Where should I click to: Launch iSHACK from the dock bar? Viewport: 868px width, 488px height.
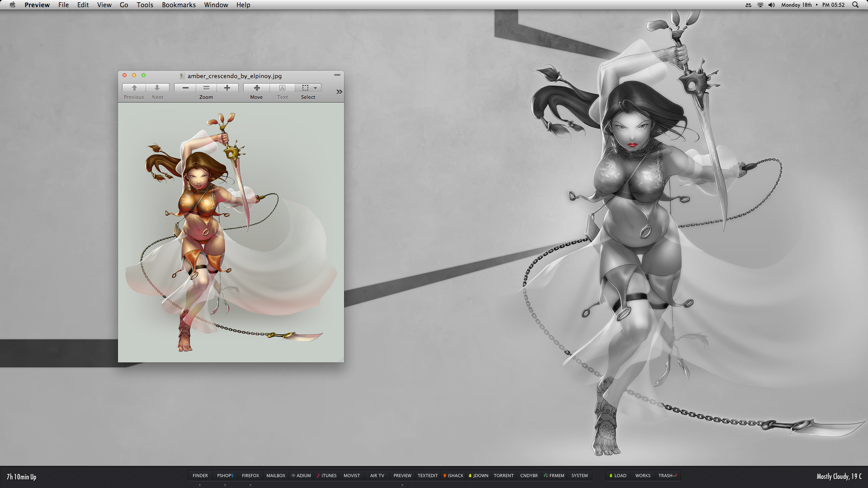(x=453, y=475)
